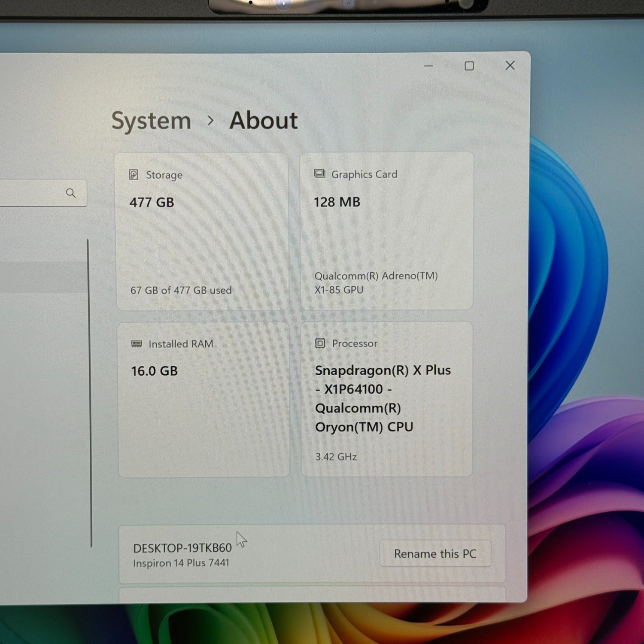The width and height of the screenshot is (644, 644).
Task: Select the highlighted sidebar navigation item
Action: point(43,277)
